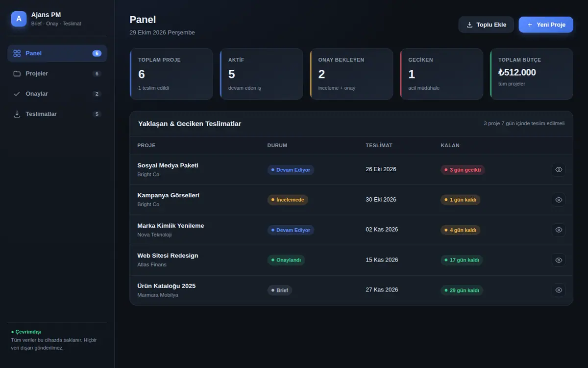The image size is (588, 368).
Task: Select the Toplam Proje stat card
Action: (x=171, y=74)
